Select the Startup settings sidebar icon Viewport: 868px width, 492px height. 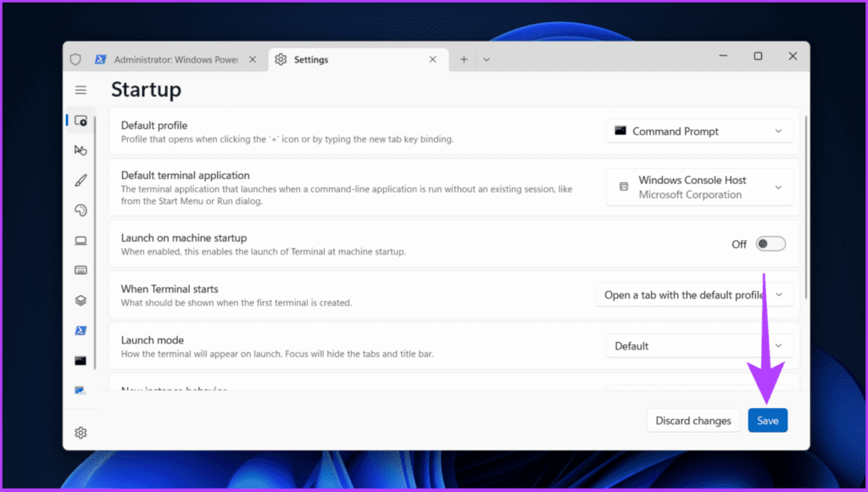click(81, 120)
